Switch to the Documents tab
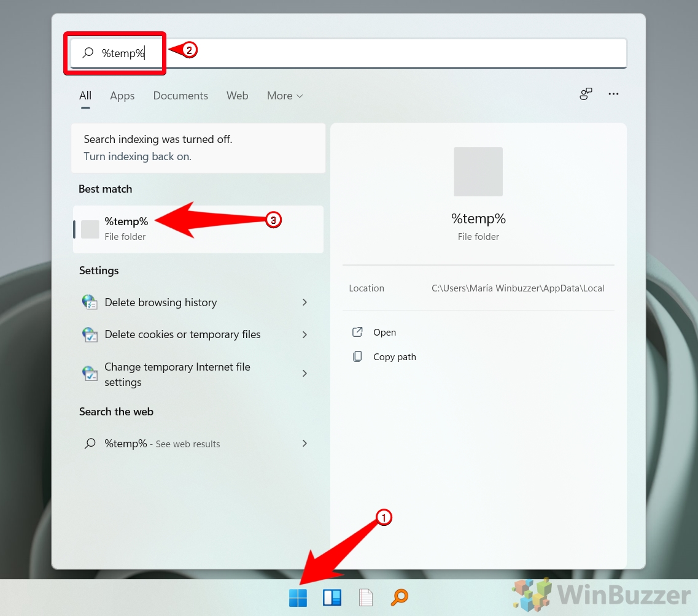Screen dimensions: 698x616 point(180,96)
